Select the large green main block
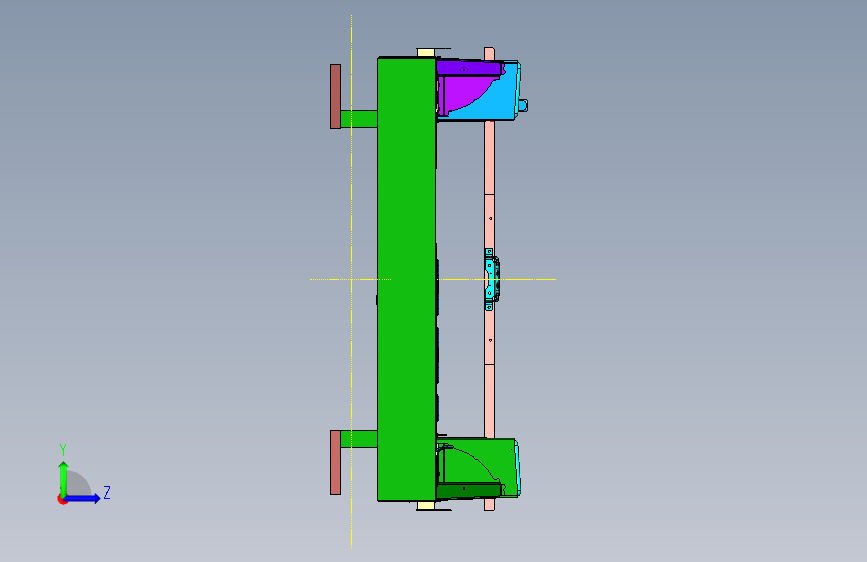This screenshot has height=562, width=867. (406, 279)
